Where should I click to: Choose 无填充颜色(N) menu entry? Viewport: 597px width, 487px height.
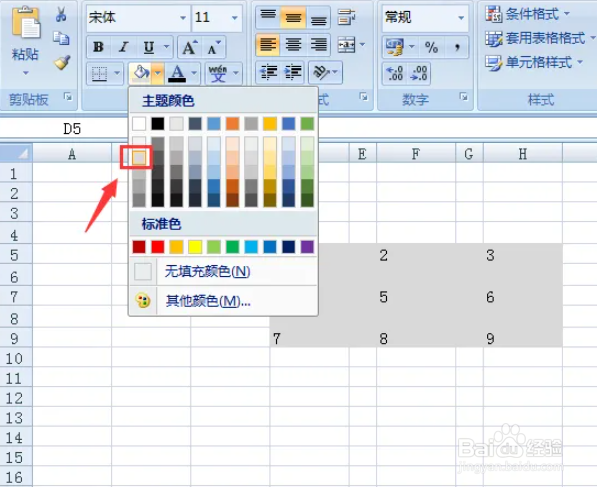click(223, 271)
